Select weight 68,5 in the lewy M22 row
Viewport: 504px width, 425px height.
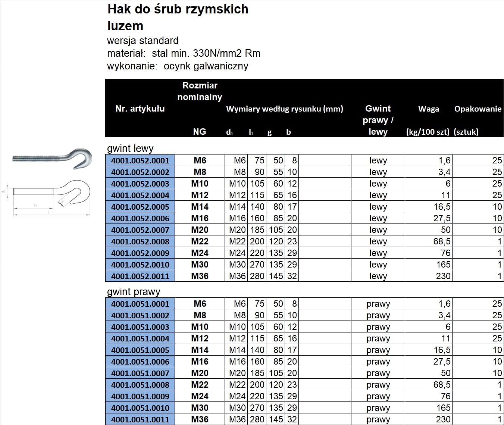coord(442,241)
